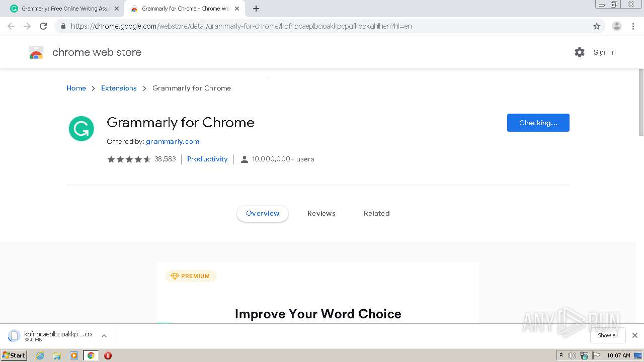Go to Home breadcrumb link
The image size is (644, 362).
(x=76, y=88)
